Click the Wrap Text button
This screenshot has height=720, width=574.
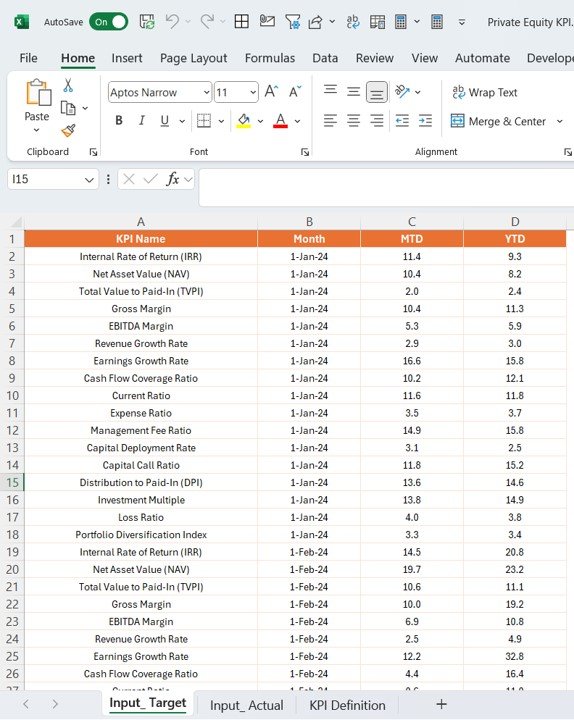click(x=484, y=92)
